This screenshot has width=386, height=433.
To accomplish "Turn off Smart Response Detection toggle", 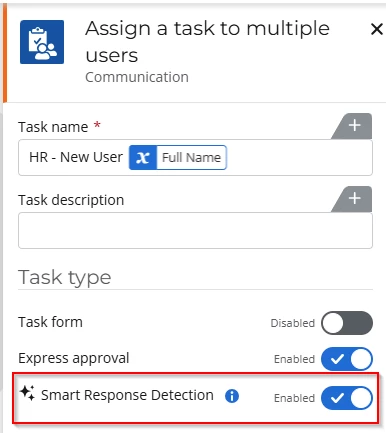I will [x=347, y=398].
